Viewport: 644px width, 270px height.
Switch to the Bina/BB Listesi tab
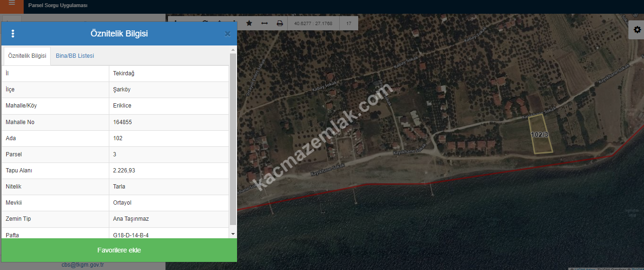75,56
